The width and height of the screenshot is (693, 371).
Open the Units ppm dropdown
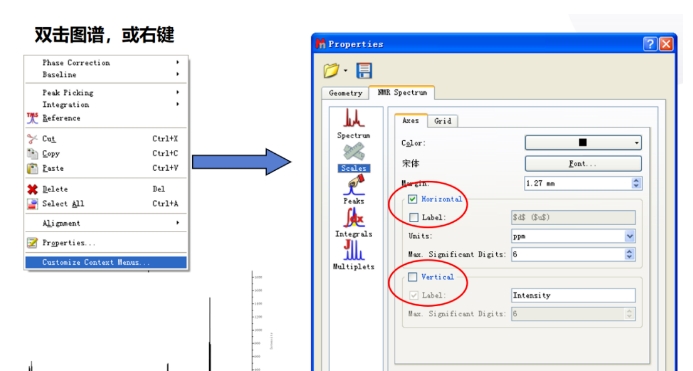pos(630,236)
